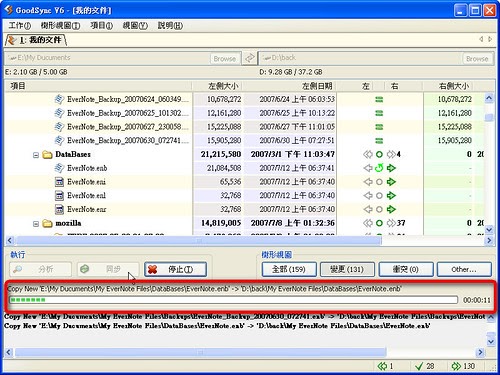Viewport: 500px width, 375px height.
Task: Click right green arrow on EverNote.enb row
Action: pyautogui.click(x=391, y=168)
